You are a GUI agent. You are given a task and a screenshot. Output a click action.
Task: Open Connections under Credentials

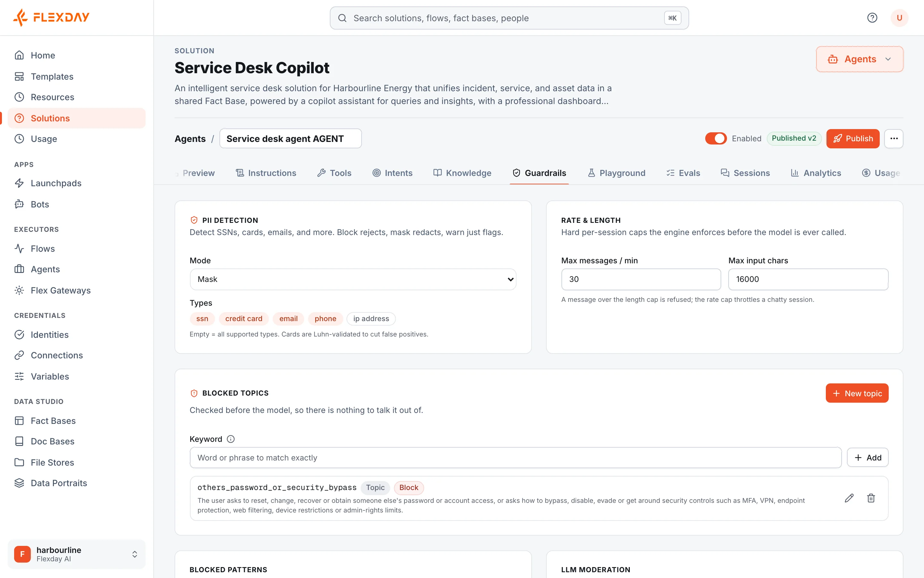click(x=76, y=355)
